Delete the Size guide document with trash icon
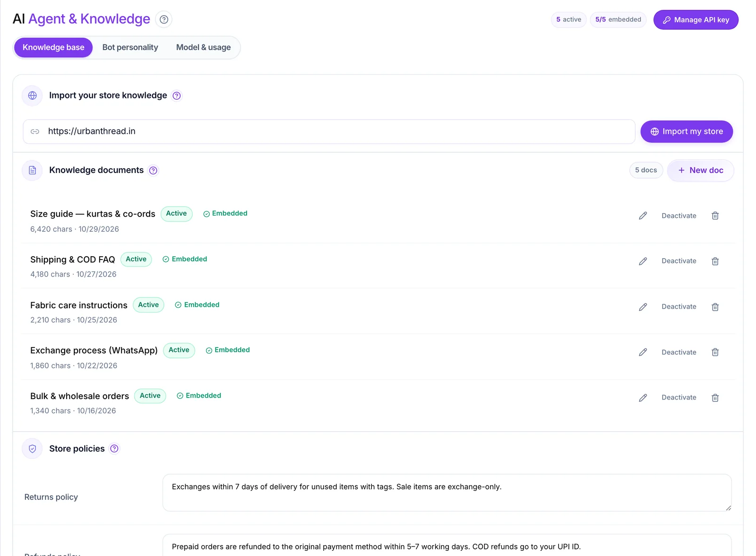This screenshot has width=756, height=556. (715, 216)
